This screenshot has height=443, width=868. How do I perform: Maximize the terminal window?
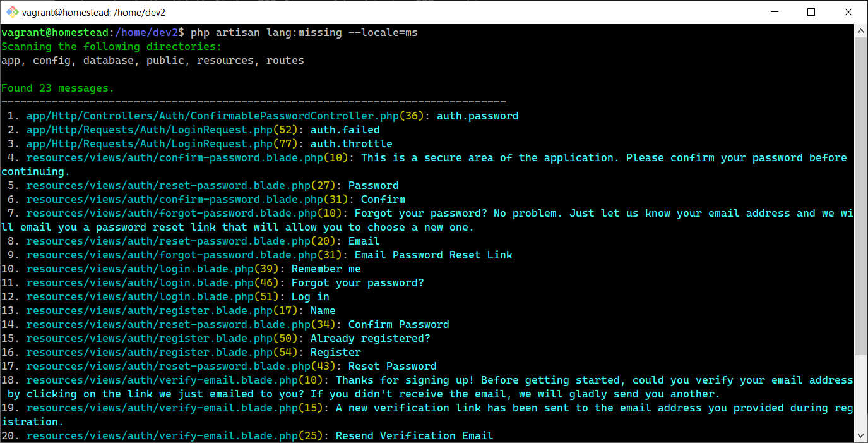[811, 12]
